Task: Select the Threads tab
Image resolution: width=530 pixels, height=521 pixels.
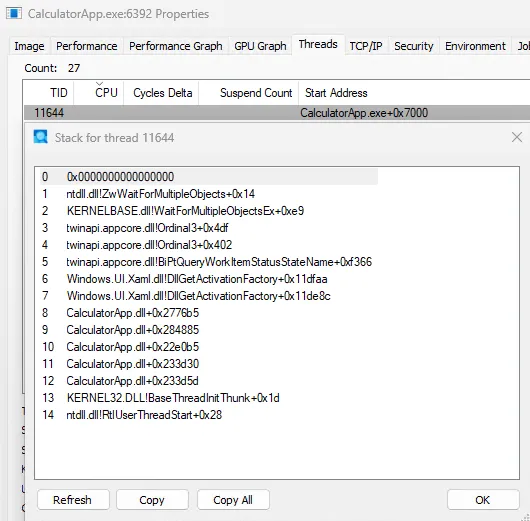Action: click(x=318, y=44)
